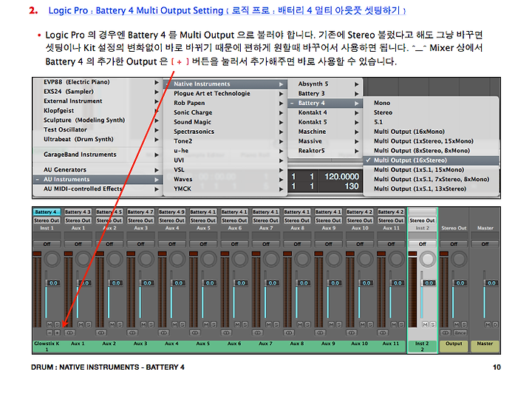Open Stereo Out output slot on Inst 2
The width and height of the screenshot is (532, 397).
tap(422, 220)
